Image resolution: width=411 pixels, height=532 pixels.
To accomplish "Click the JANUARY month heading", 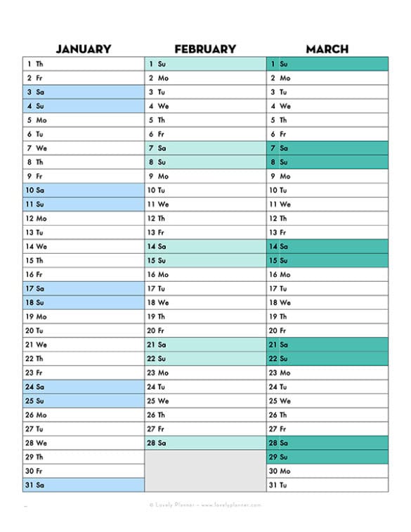I will (84, 49).
